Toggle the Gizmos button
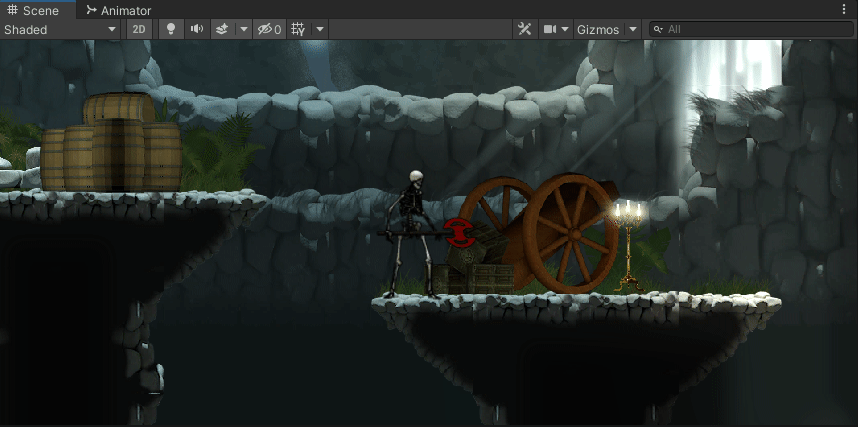 (x=599, y=30)
